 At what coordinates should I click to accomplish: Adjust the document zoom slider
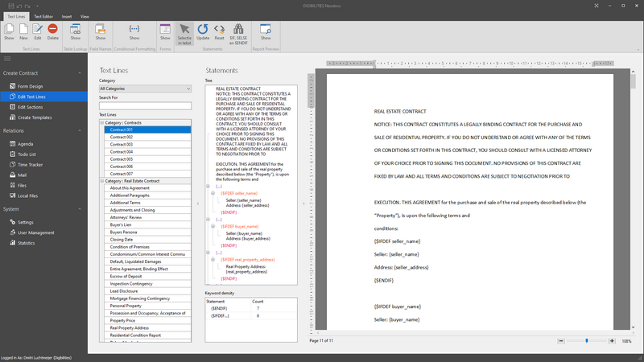click(x=587, y=340)
